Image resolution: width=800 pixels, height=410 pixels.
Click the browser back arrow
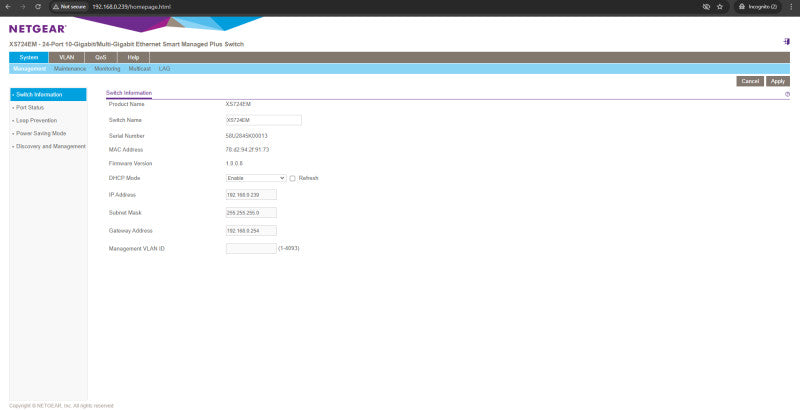click(x=8, y=7)
